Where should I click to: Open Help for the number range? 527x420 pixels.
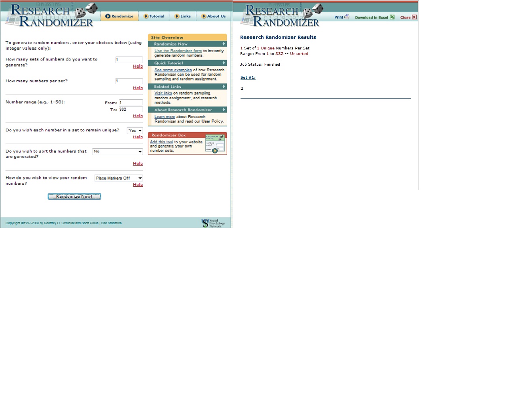click(x=138, y=116)
